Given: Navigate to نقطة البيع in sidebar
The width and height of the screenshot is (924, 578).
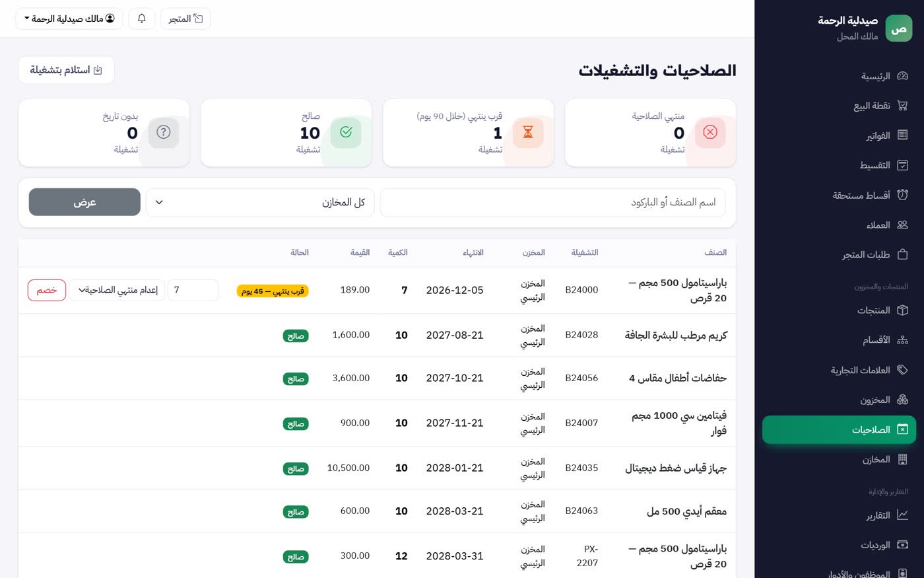Looking at the screenshot, I should (839, 106).
